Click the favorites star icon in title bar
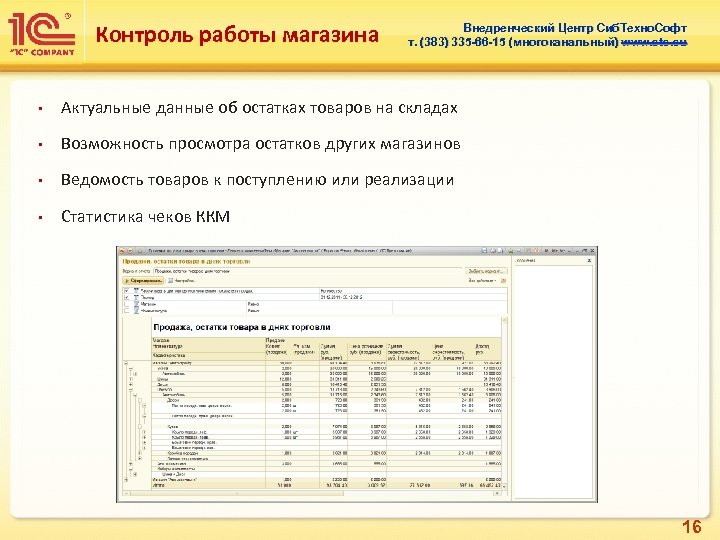Screen dimensions: 720x540 pos(140,251)
